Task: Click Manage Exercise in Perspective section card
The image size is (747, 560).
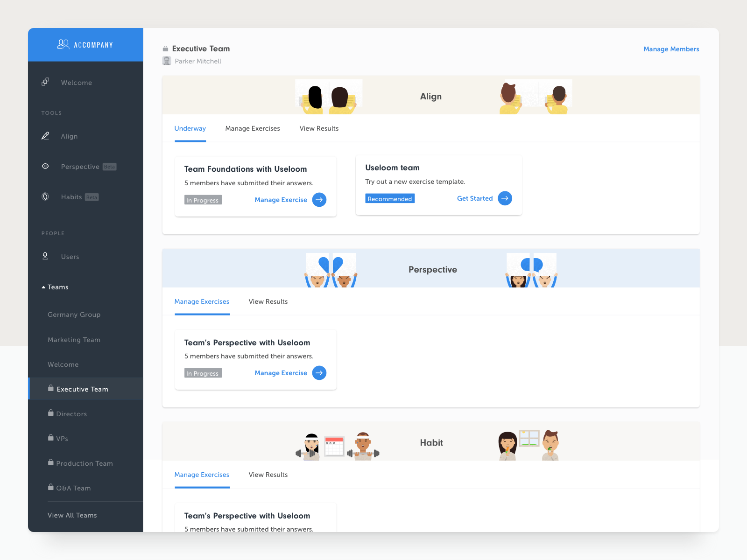Action: click(281, 373)
